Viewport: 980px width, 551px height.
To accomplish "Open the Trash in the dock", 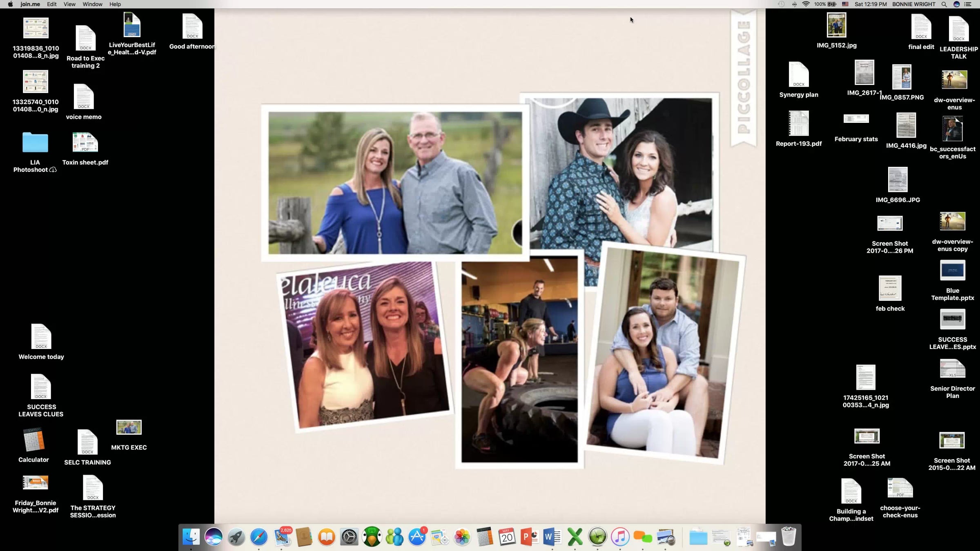I will [x=788, y=537].
